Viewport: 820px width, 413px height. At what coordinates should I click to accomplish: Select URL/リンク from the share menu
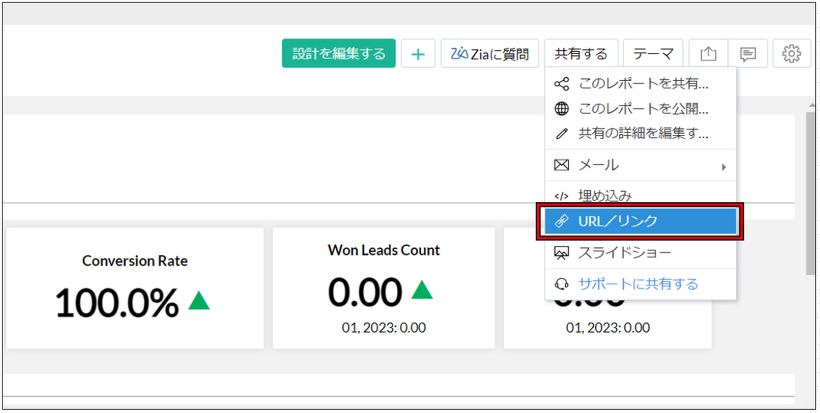point(638,221)
